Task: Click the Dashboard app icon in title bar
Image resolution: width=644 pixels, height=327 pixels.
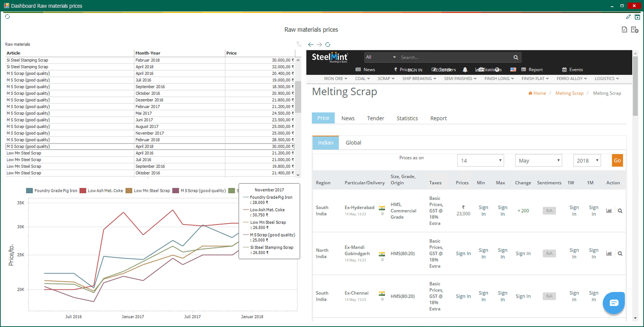Action: [x=6, y=6]
